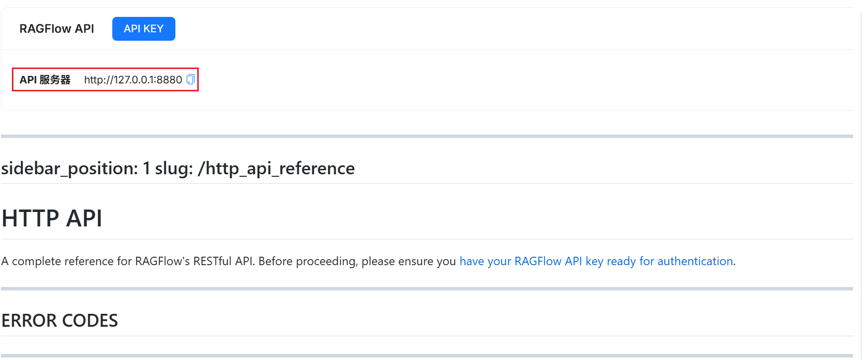Click the RAGFlow API title
The width and height of the screenshot is (868, 360).
click(57, 29)
